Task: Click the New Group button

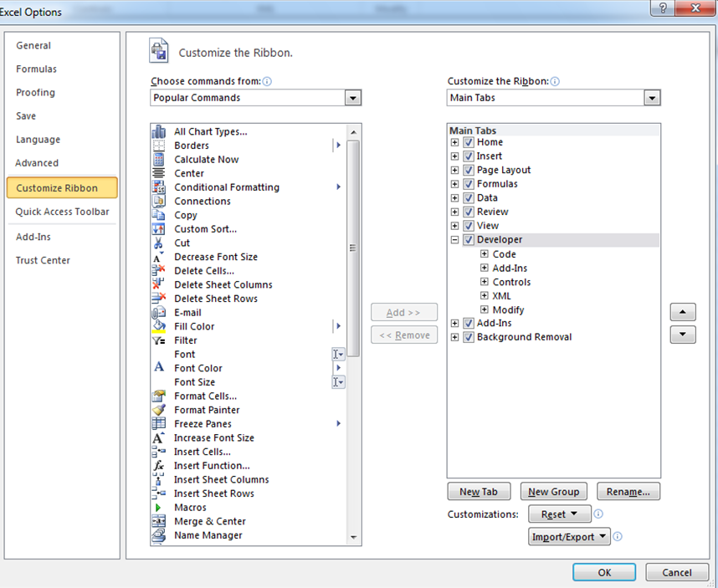Action: coord(554,492)
